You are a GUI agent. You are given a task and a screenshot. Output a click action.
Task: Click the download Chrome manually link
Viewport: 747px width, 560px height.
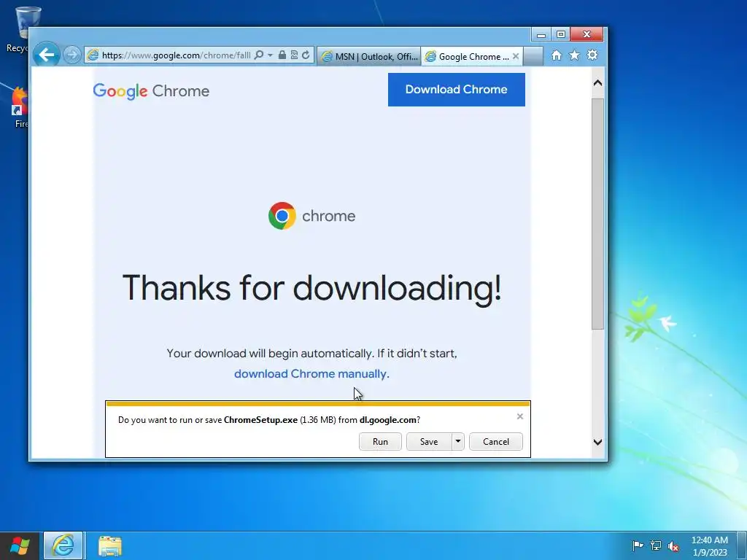click(311, 374)
